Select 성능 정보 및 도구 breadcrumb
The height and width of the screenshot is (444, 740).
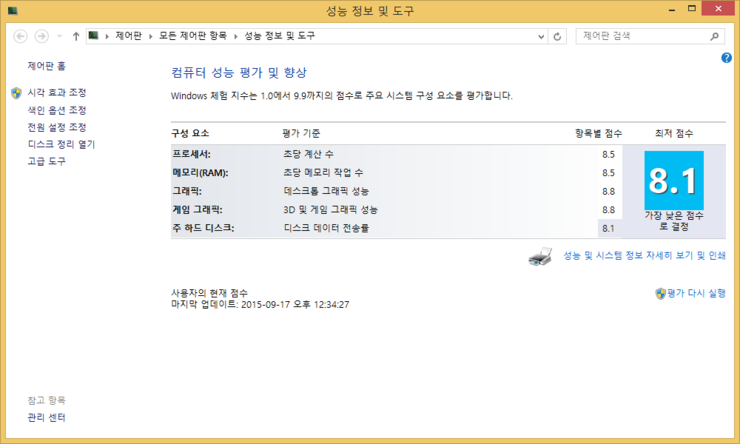279,36
